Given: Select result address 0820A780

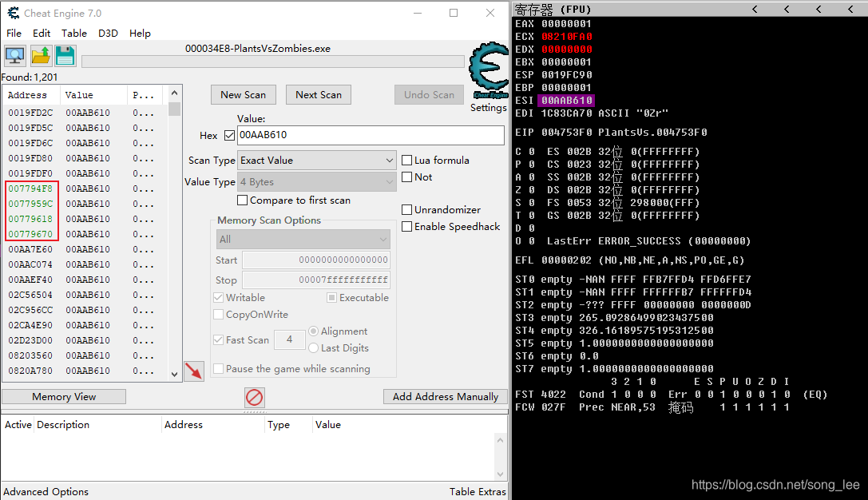Looking at the screenshot, I should [x=30, y=371].
